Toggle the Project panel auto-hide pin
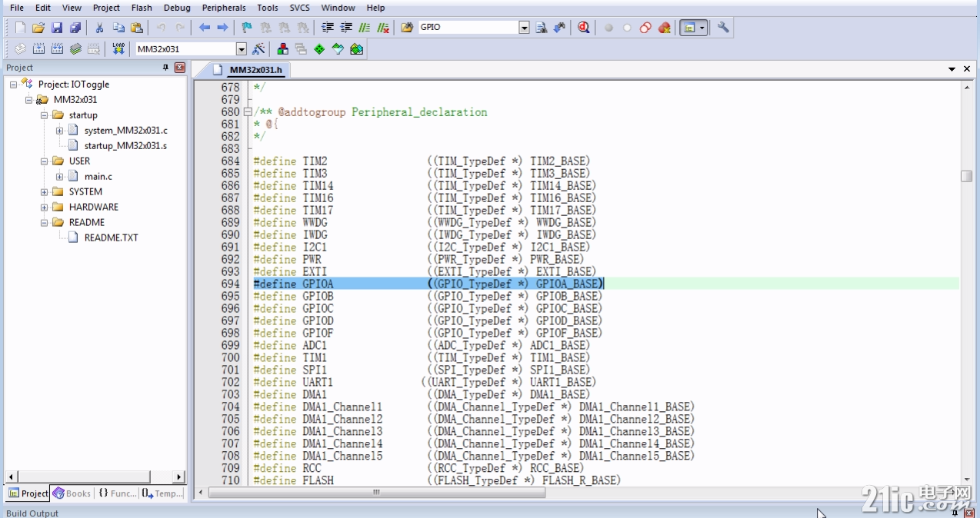 pyautogui.click(x=165, y=68)
